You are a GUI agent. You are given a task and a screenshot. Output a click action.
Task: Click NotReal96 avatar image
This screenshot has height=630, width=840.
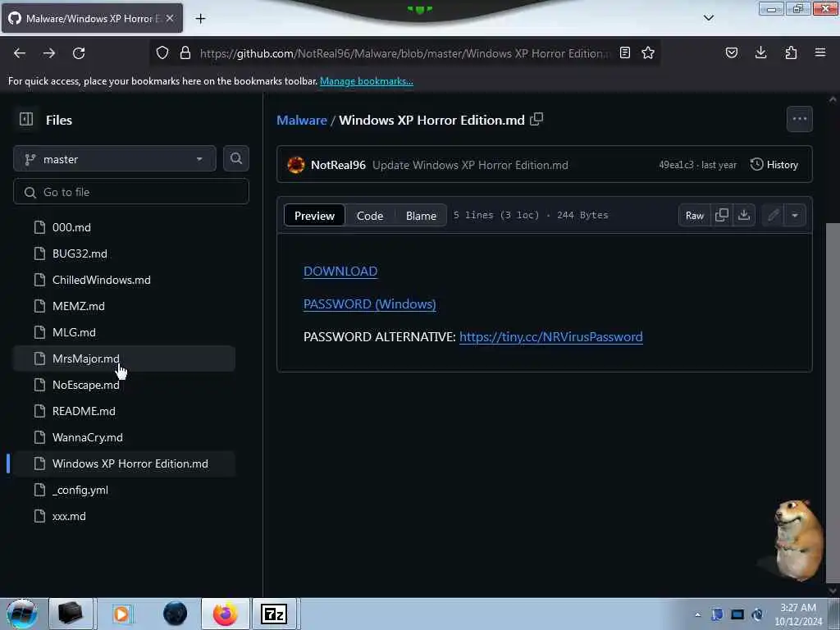point(295,164)
